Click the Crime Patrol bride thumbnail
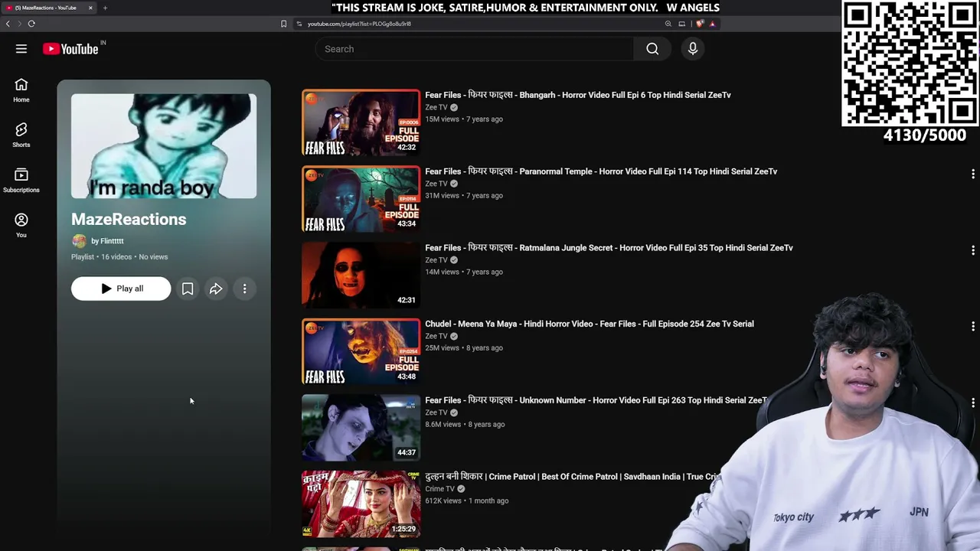Image resolution: width=980 pixels, height=551 pixels. pyautogui.click(x=361, y=504)
